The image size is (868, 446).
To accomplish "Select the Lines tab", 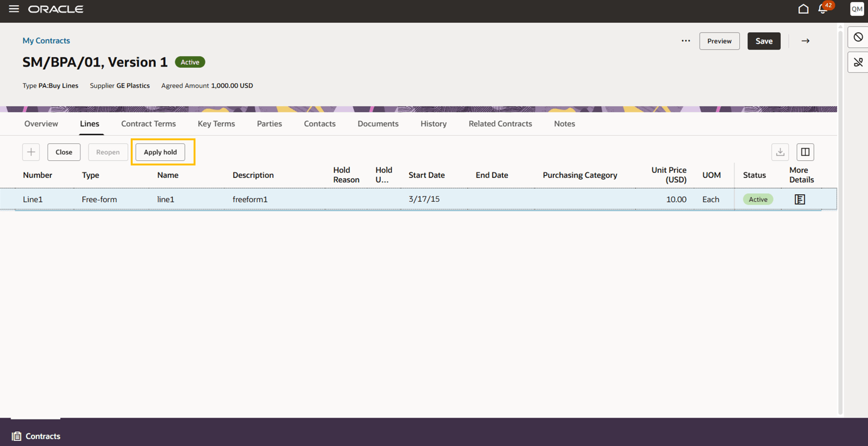I will (89, 124).
